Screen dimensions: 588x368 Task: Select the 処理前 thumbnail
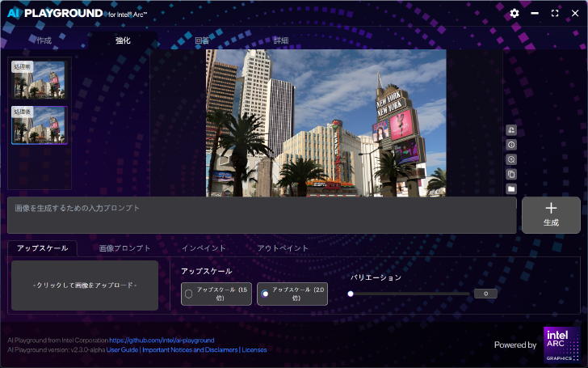pos(40,80)
